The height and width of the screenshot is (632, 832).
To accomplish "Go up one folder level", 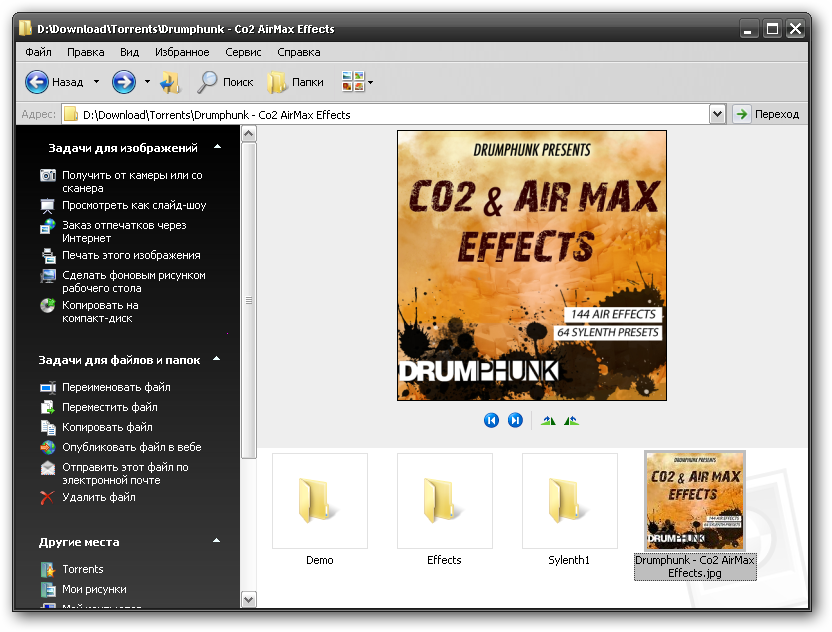I will [x=170, y=83].
